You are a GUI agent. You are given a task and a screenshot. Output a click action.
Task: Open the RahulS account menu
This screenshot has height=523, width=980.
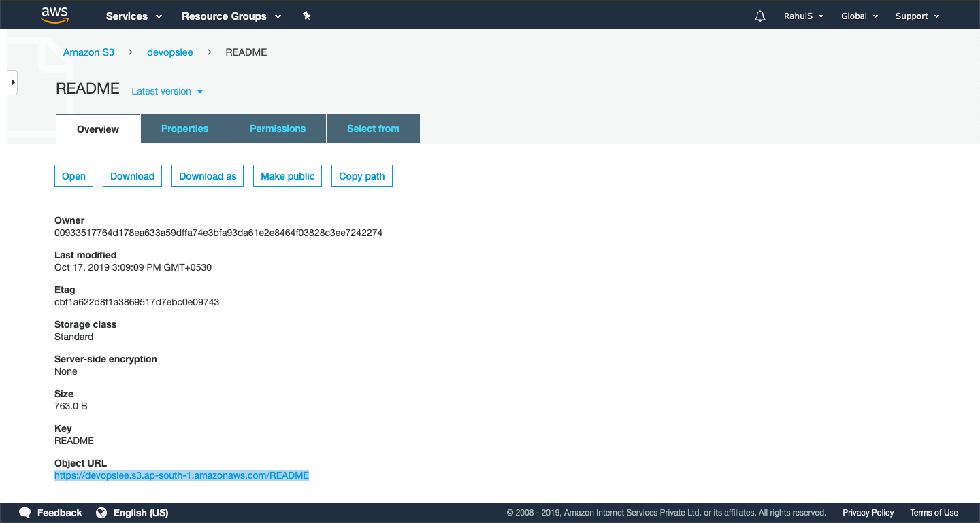803,16
